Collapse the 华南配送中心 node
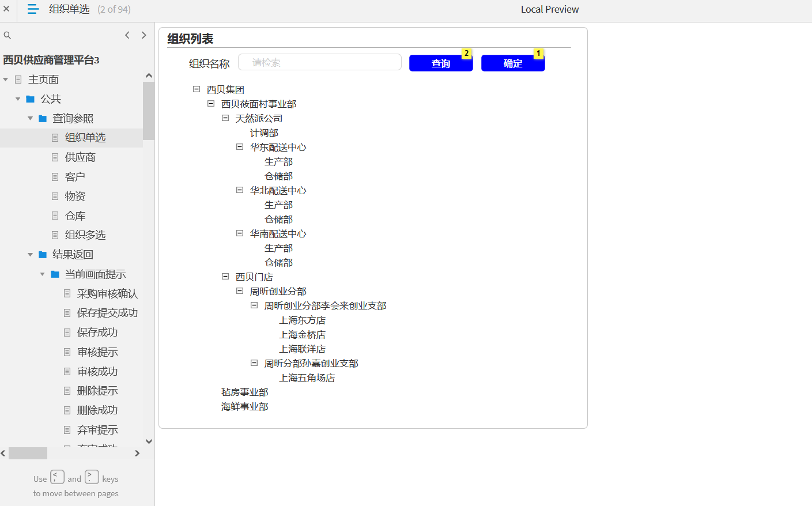This screenshot has width=812, height=506. [x=240, y=233]
